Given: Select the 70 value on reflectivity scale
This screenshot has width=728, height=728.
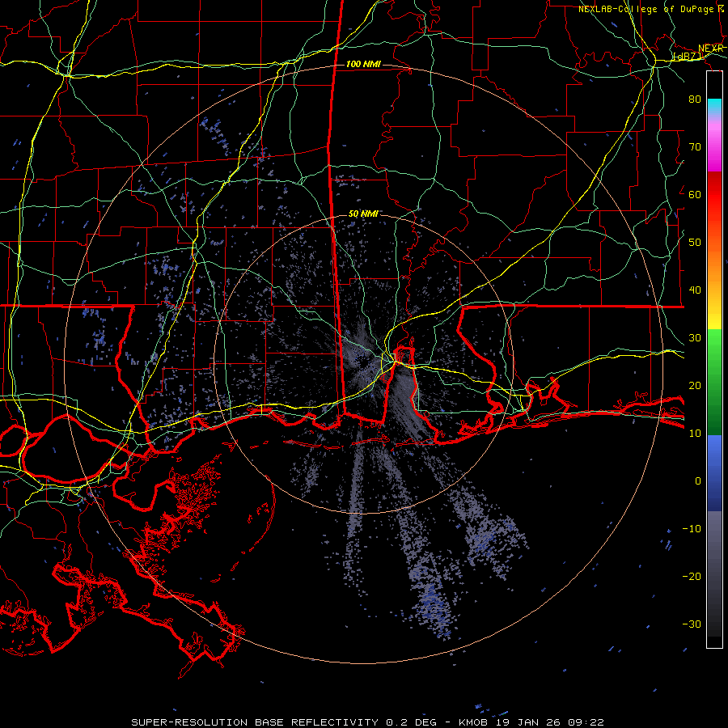Looking at the screenshot, I should [695, 146].
